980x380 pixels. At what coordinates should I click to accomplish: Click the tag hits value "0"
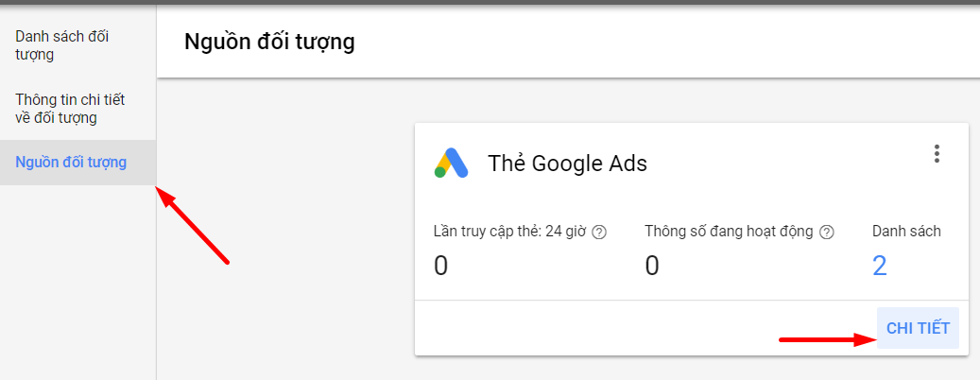(x=440, y=267)
